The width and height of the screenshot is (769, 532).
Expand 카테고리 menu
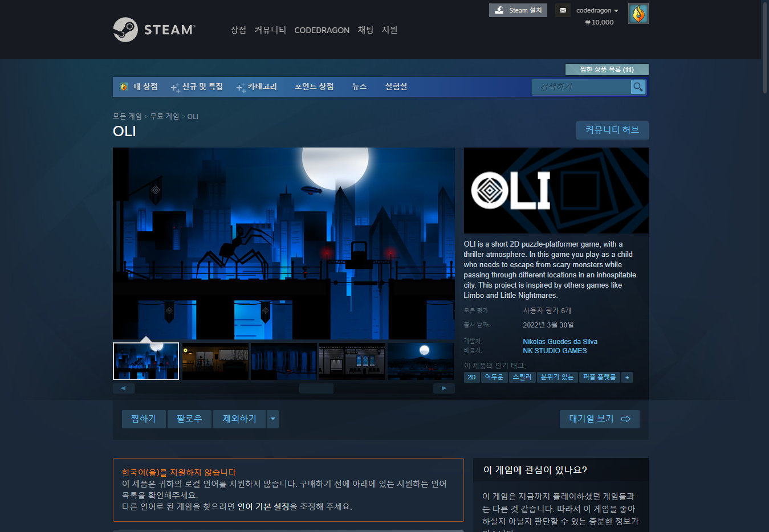point(257,87)
